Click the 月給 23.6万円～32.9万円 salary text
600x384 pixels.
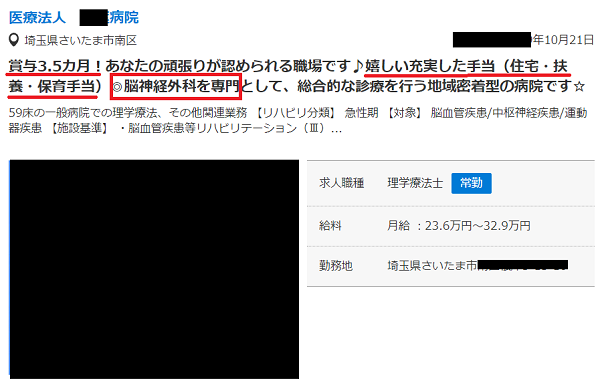click(459, 226)
